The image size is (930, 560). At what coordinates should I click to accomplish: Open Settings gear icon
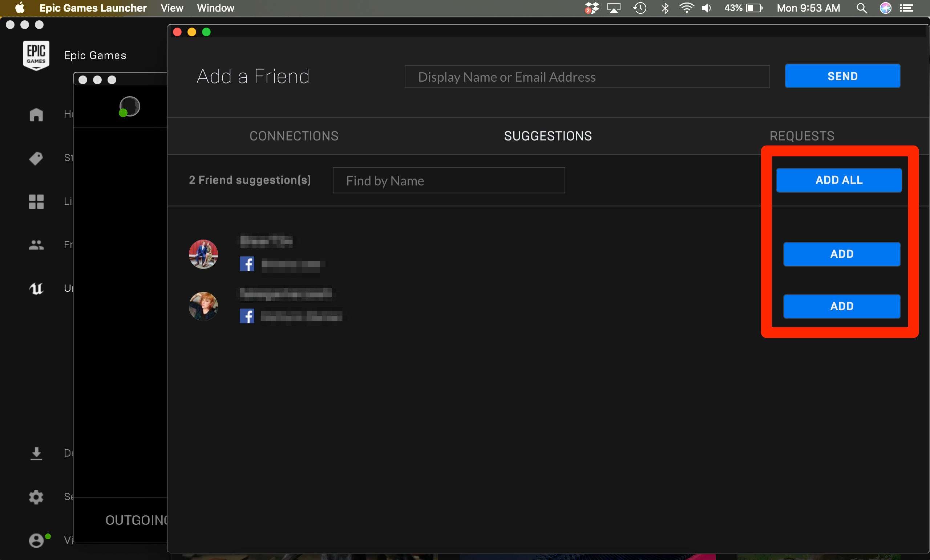[36, 497]
